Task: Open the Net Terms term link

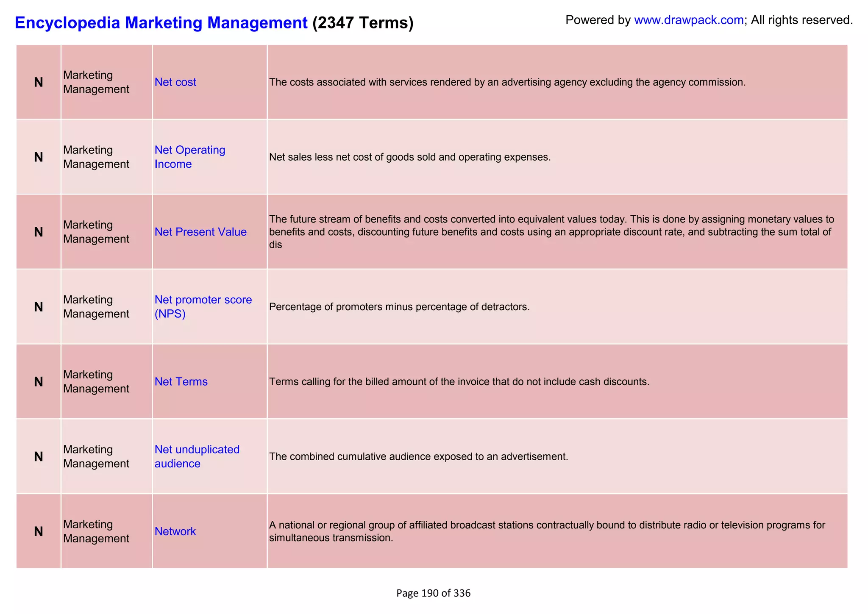Action: pyautogui.click(x=181, y=382)
